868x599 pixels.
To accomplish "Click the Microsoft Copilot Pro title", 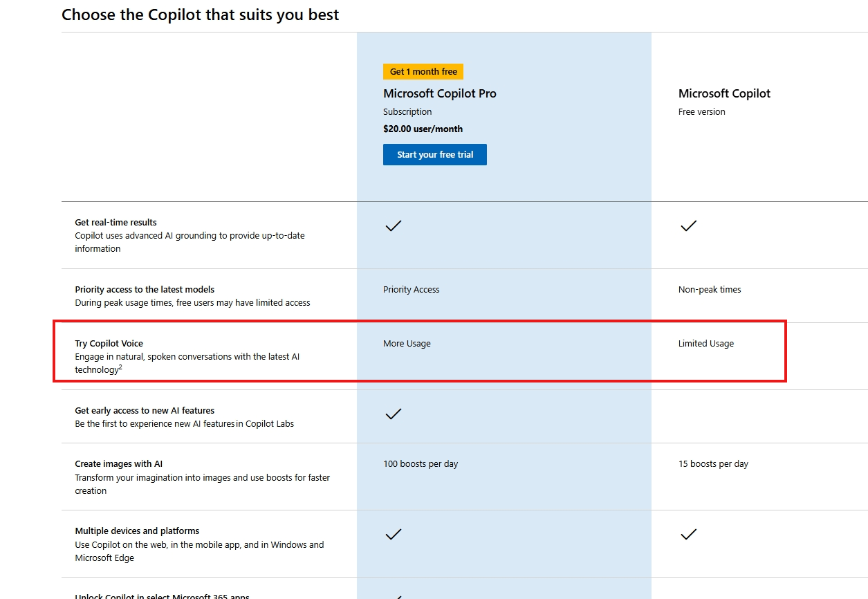I will click(x=440, y=93).
